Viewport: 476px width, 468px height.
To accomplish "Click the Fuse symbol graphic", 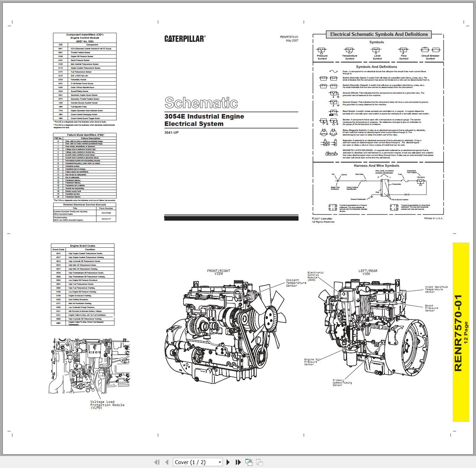I will click(333, 71).
